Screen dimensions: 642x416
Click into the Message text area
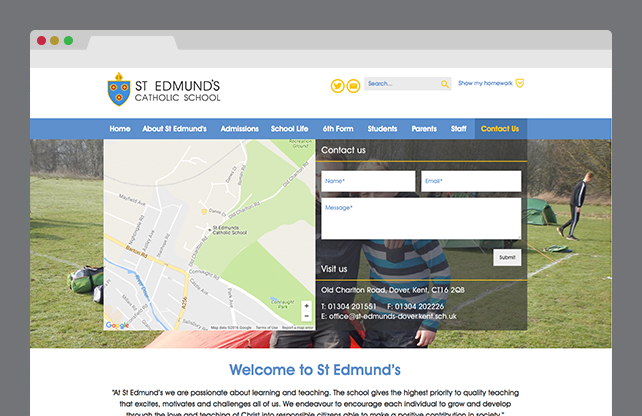(420, 218)
